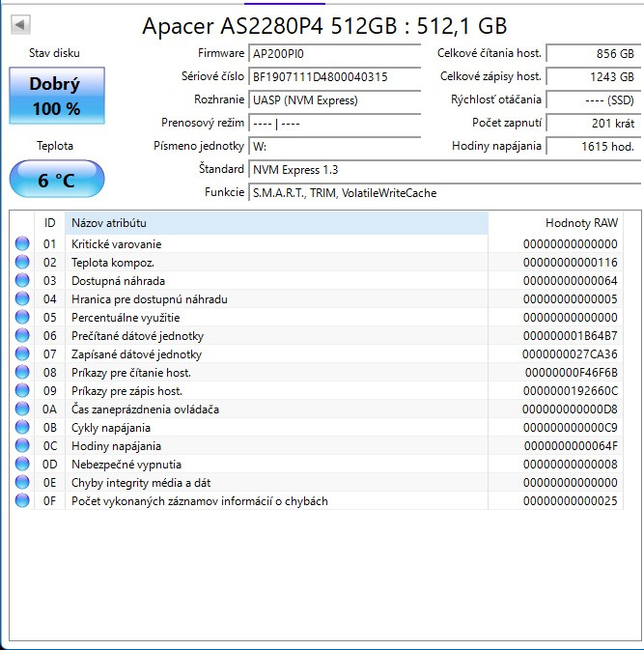
Task: Click RAW value 0000000027CA36
Action: click(x=571, y=354)
